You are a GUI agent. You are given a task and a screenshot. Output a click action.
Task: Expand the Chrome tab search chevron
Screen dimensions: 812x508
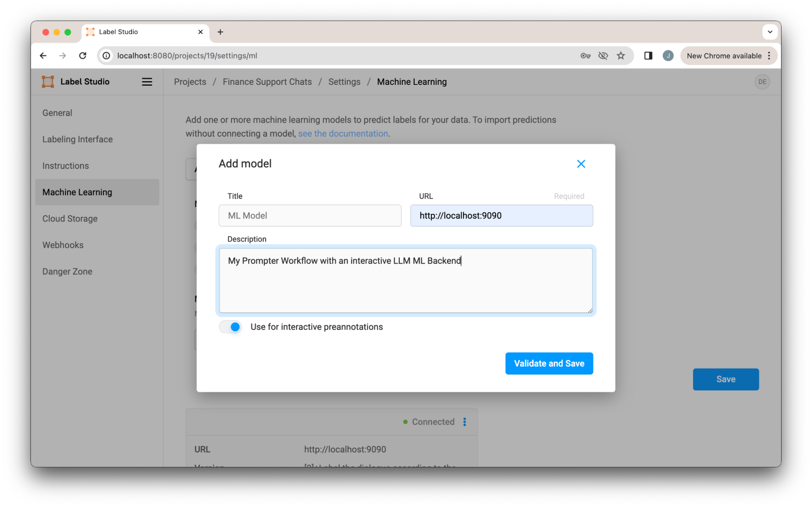[x=770, y=32]
